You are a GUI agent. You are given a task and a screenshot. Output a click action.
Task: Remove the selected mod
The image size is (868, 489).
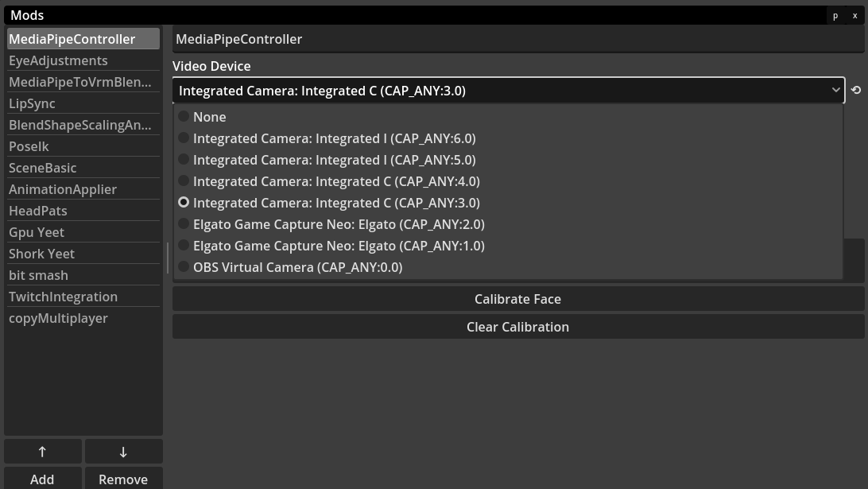click(x=123, y=479)
